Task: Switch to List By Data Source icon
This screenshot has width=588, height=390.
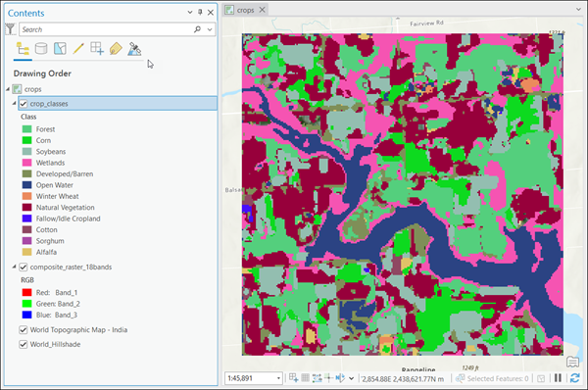Action: tap(41, 48)
